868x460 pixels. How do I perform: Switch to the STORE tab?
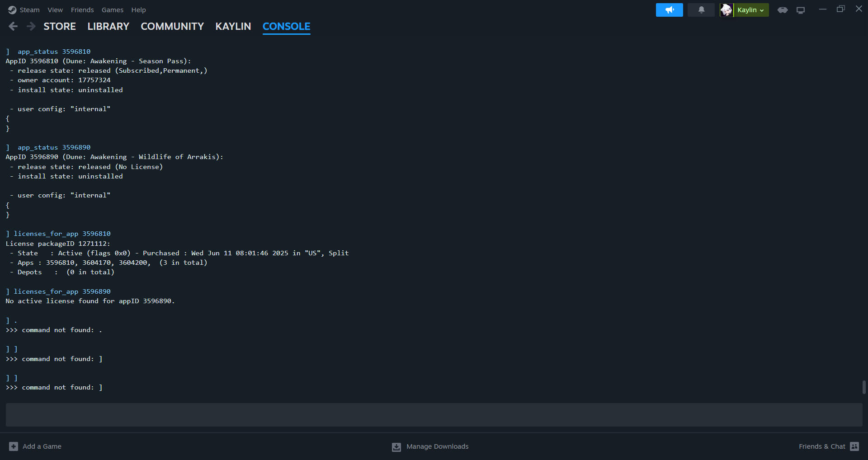pos(60,27)
